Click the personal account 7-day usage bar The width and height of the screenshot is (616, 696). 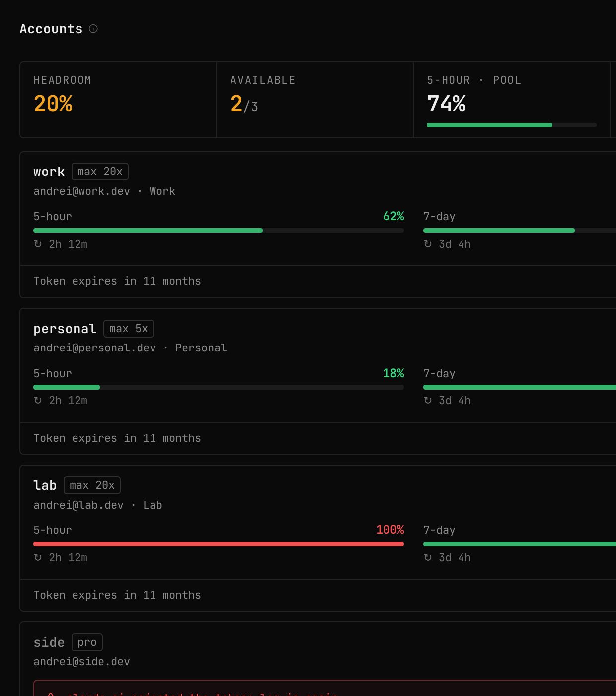pyautogui.click(x=520, y=387)
